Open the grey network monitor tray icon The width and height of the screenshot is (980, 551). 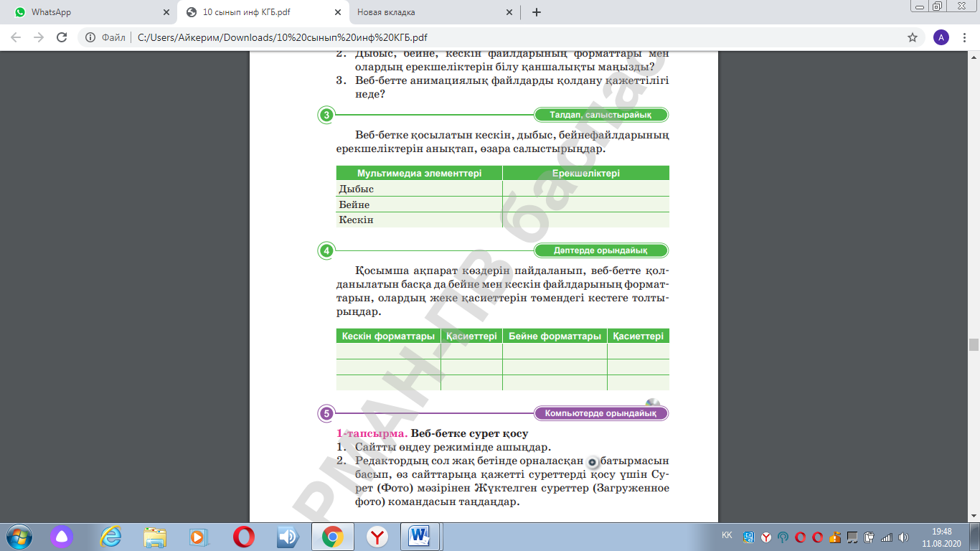tap(852, 537)
